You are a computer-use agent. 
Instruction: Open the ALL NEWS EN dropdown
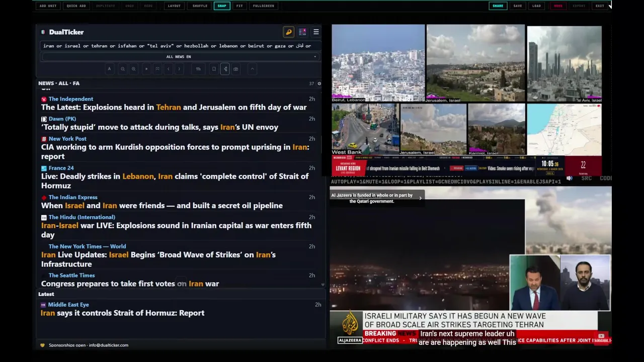pyautogui.click(x=179, y=57)
